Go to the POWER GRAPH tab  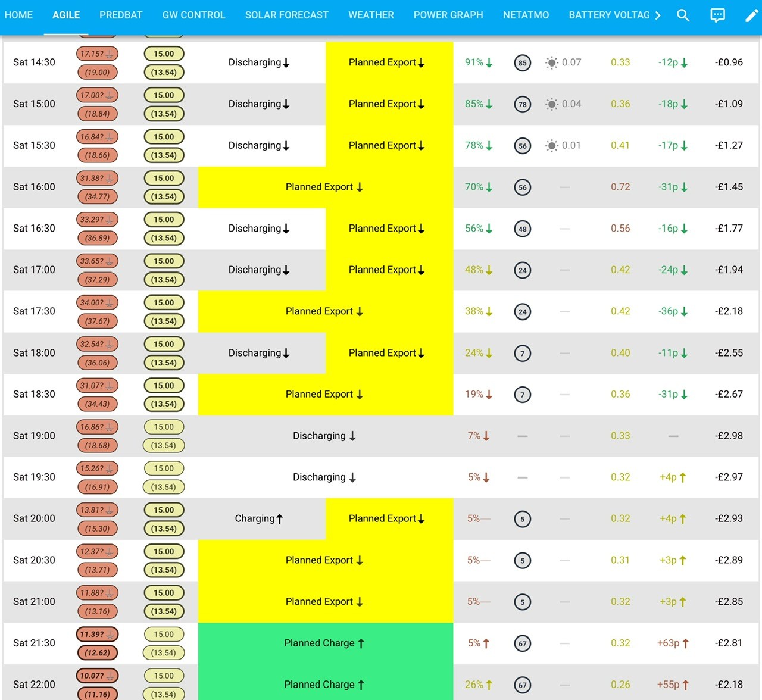point(448,15)
